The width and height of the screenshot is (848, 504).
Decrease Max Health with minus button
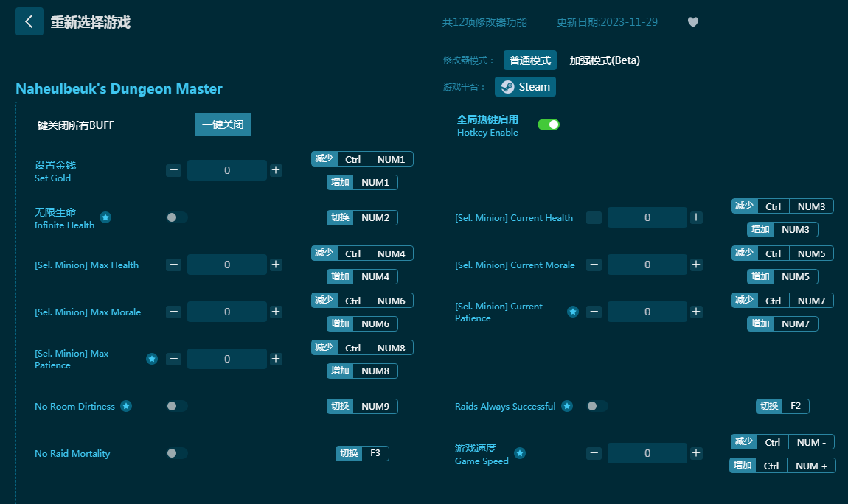(174, 265)
